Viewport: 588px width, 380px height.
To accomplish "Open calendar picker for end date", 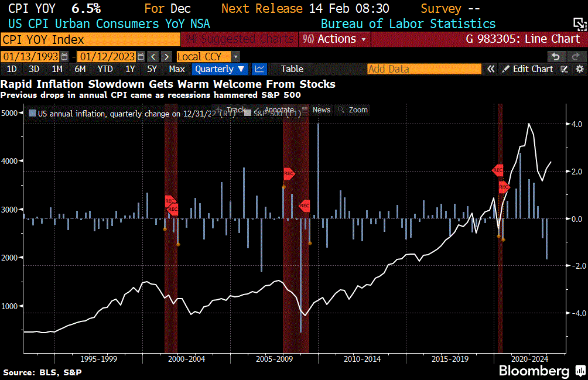I will [141, 57].
